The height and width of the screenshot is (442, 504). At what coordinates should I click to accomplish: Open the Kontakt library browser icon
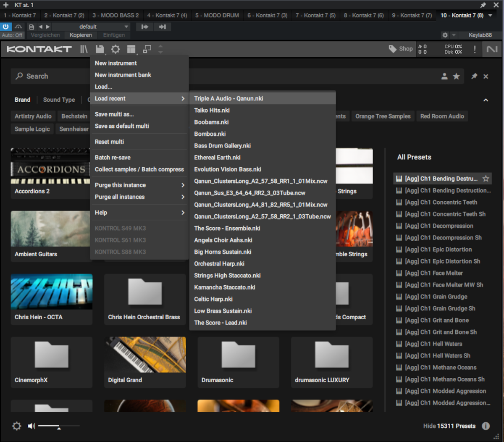coord(84,49)
